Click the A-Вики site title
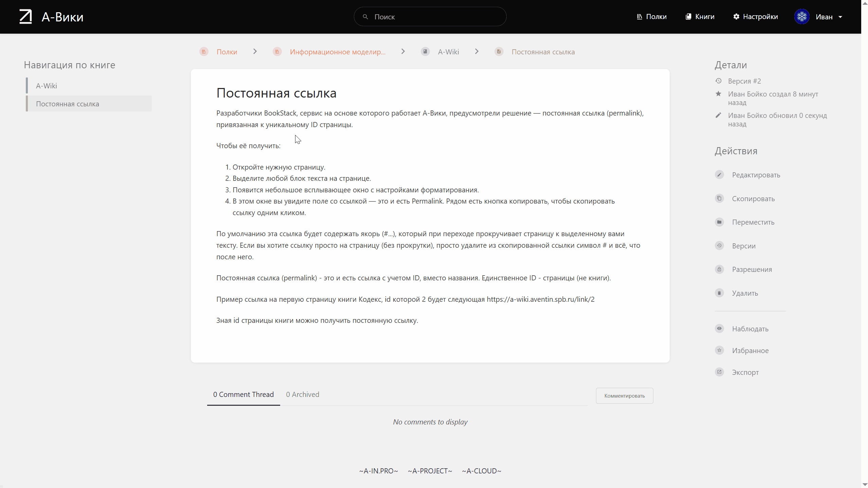868x488 pixels. pos(62,17)
